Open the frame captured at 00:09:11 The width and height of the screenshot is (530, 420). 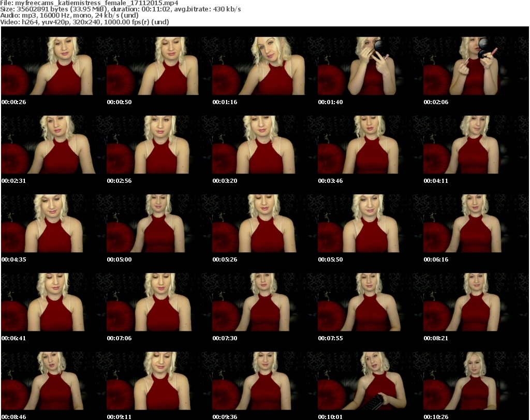(x=159, y=381)
